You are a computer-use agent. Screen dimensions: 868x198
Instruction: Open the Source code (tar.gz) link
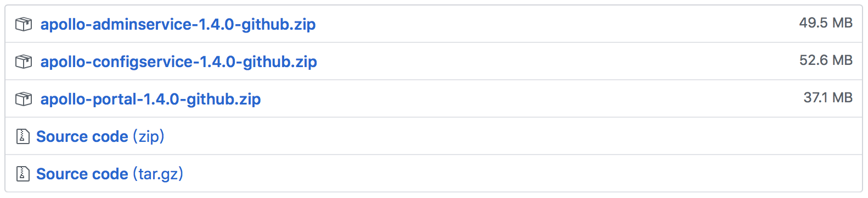[x=110, y=174]
